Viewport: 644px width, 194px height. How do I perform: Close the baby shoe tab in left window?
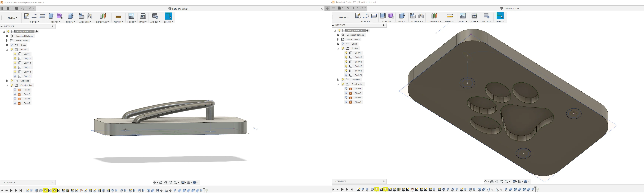click(x=322, y=9)
